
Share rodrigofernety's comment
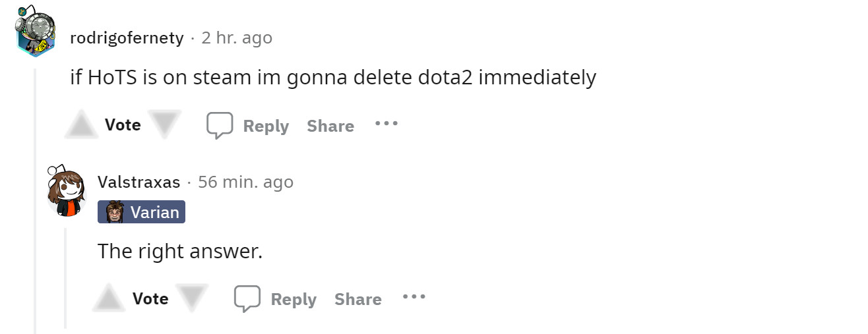point(330,126)
